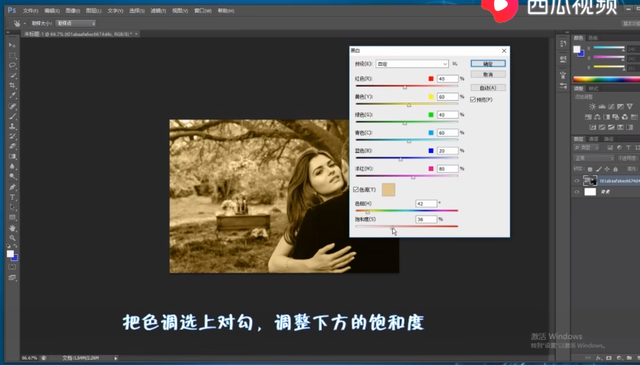Open the layer blend mode dropdown

pos(594,158)
